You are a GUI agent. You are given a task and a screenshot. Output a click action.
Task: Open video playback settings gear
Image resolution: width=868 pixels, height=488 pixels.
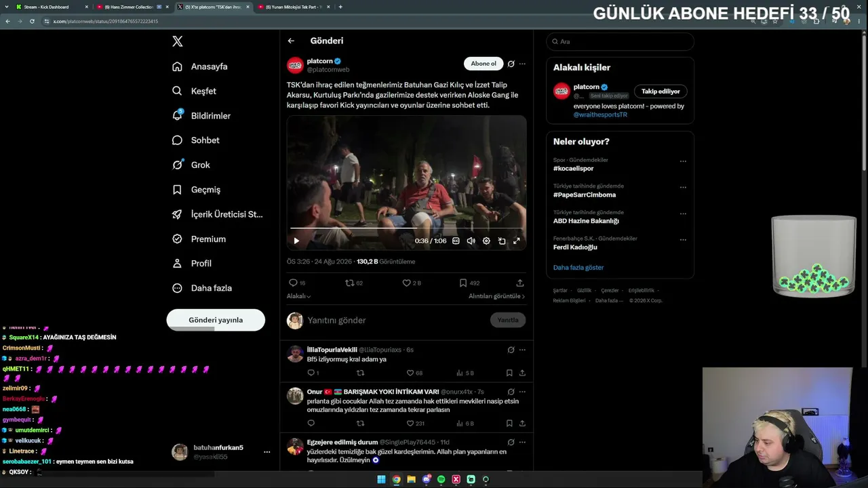pyautogui.click(x=486, y=241)
